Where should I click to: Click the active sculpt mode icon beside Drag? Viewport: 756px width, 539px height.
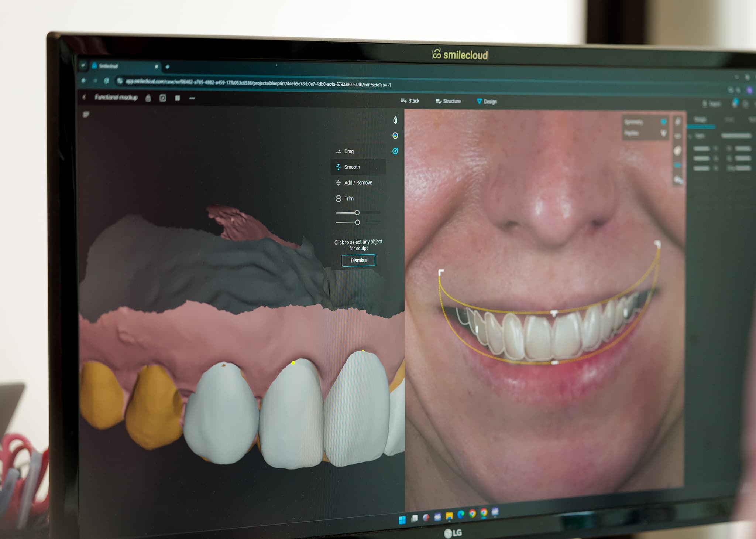point(395,151)
